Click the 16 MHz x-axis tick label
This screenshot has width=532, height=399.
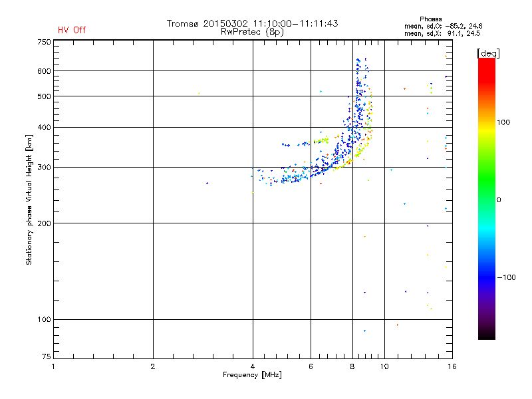click(x=452, y=366)
